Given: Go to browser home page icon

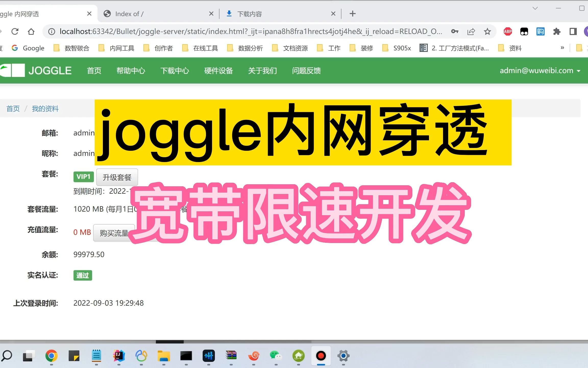Looking at the screenshot, I should point(31,31).
